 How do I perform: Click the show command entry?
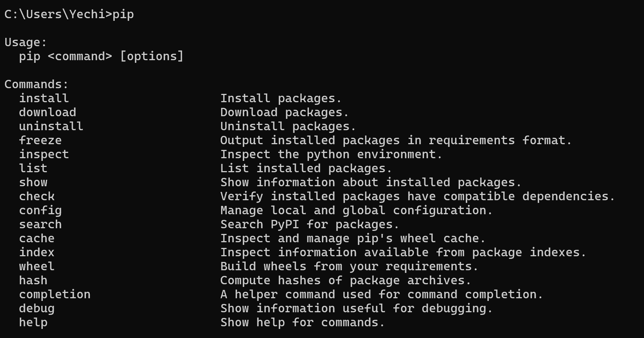33,182
